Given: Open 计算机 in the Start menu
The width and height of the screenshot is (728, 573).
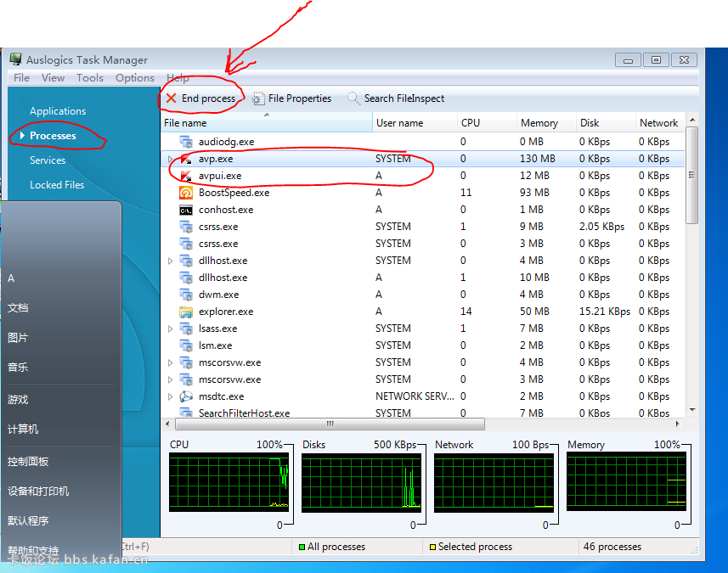Looking at the screenshot, I should (x=23, y=430).
